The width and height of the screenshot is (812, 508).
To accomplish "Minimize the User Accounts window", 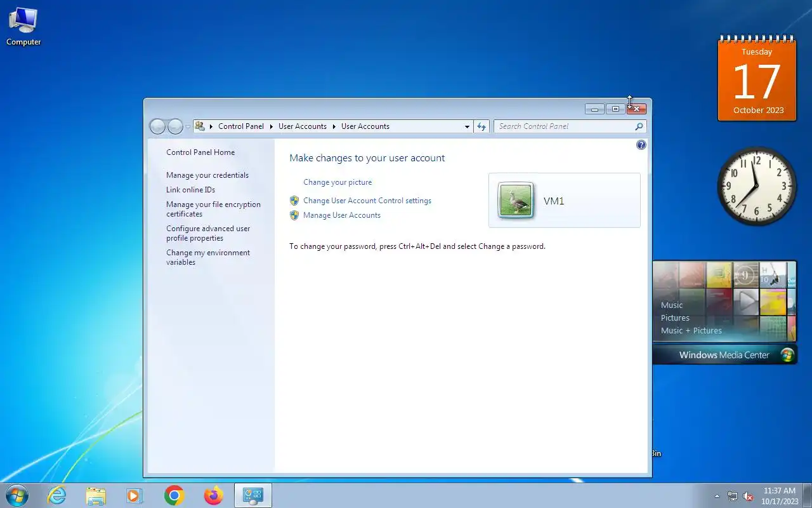I will 594,109.
